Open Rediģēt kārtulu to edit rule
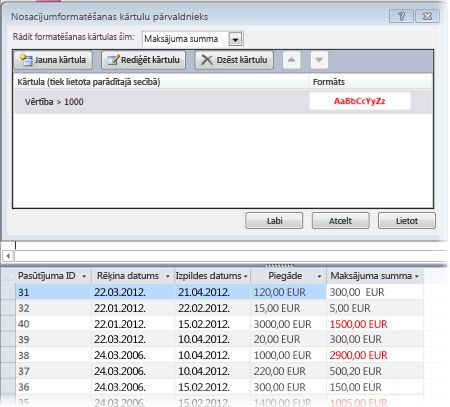This screenshot has height=407, width=450. [143, 60]
